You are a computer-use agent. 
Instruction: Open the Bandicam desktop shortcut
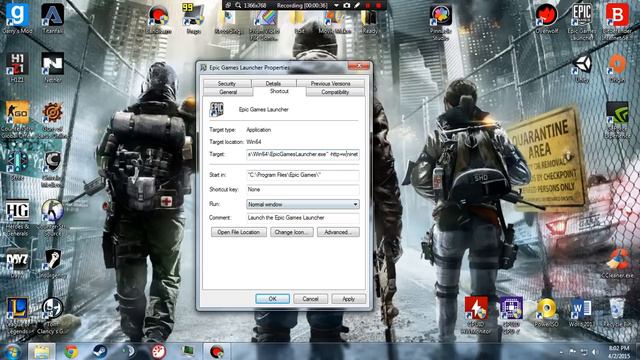[158, 19]
